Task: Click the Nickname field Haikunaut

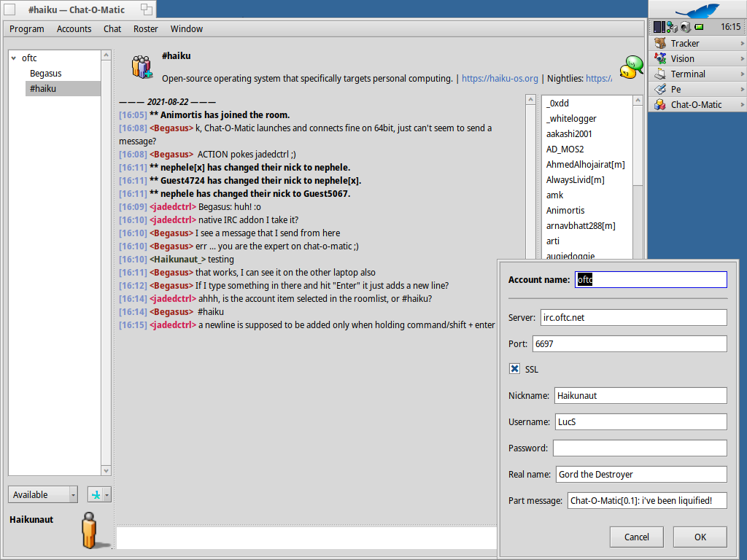Action: click(640, 396)
